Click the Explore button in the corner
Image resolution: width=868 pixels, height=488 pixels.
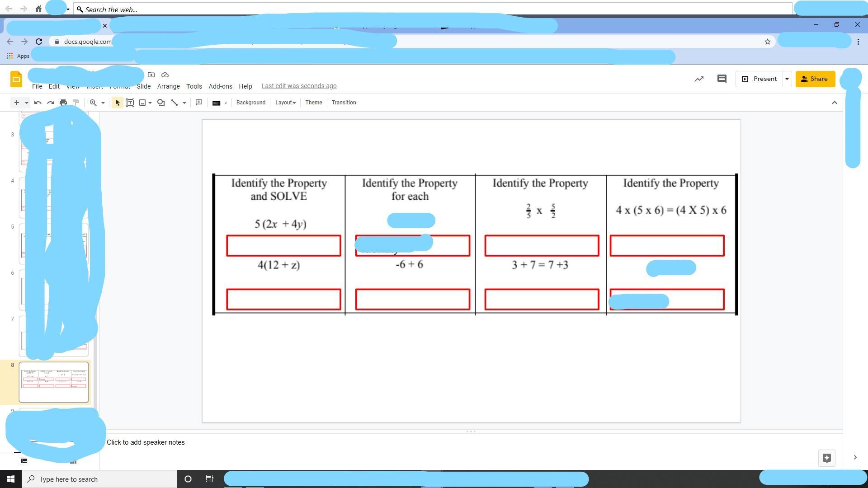pyautogui.click(x=826, y=458)
